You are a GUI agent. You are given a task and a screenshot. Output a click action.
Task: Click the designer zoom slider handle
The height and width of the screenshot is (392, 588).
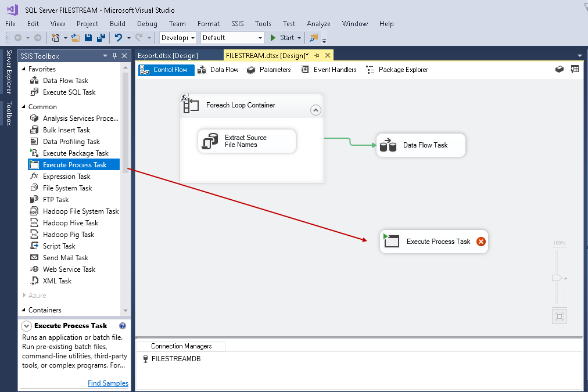coord(557,278)
